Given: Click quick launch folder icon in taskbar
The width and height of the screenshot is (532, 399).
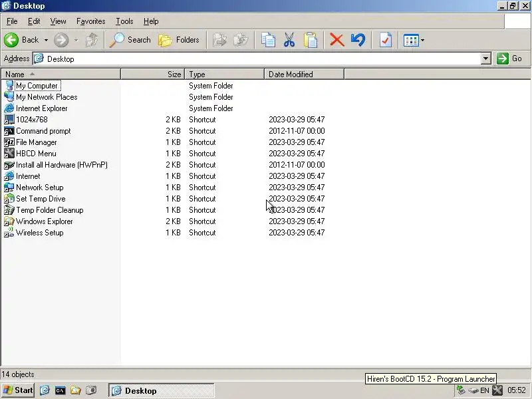Looking at the screenshot, I should [76, 390].
